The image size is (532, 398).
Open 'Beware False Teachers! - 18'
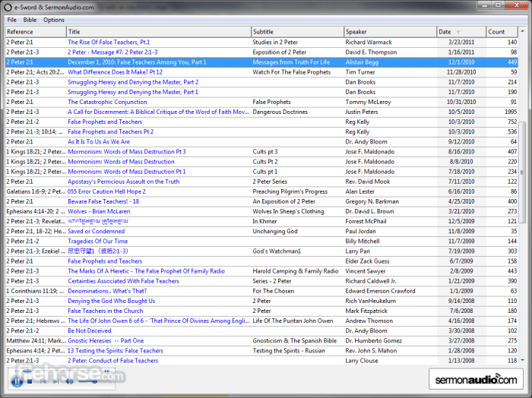(103, 201)
